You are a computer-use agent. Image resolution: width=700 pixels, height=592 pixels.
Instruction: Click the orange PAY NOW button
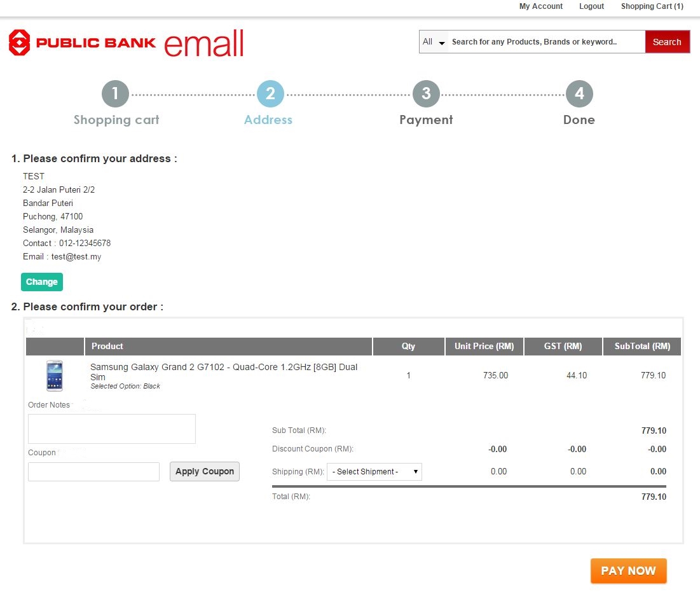pos(628,571)
